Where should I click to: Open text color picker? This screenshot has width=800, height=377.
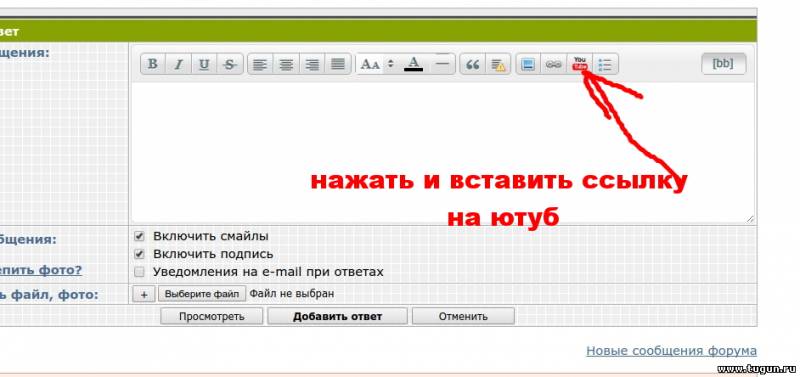(x=414, y=64)
